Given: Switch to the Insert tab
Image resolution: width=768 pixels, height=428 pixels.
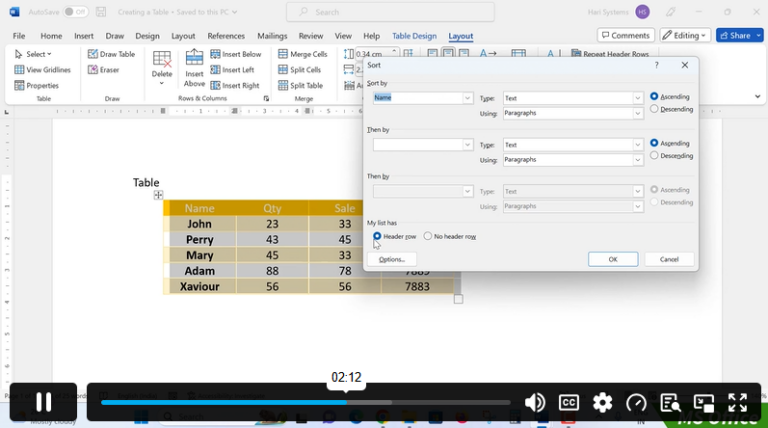Looking at the screenshot, I should (84, 36).
